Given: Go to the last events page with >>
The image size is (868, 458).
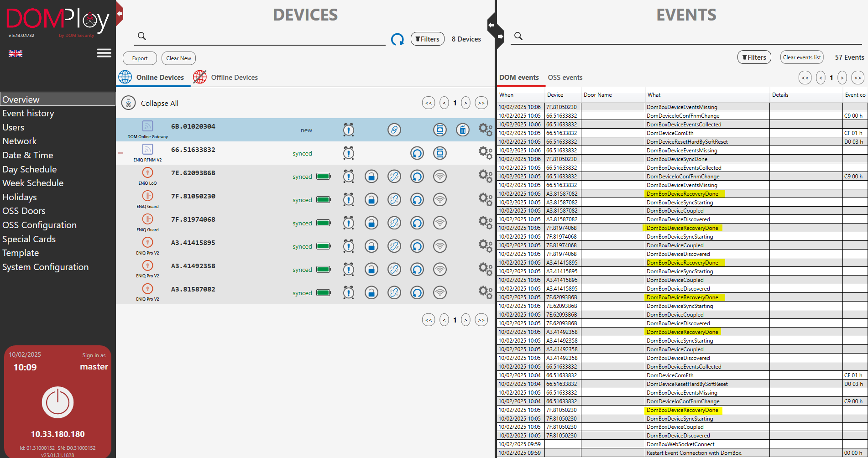Looking at the screenshot, I should tap(858, 78).
